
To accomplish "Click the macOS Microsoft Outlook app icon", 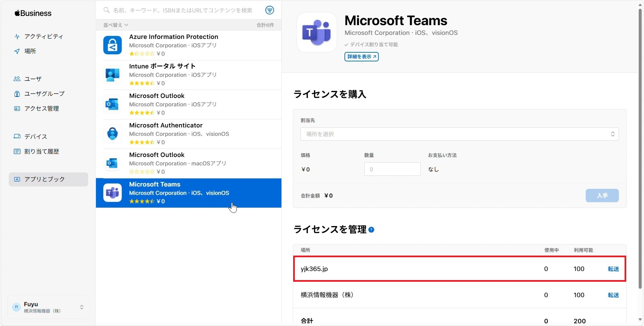I will point(112,163).
